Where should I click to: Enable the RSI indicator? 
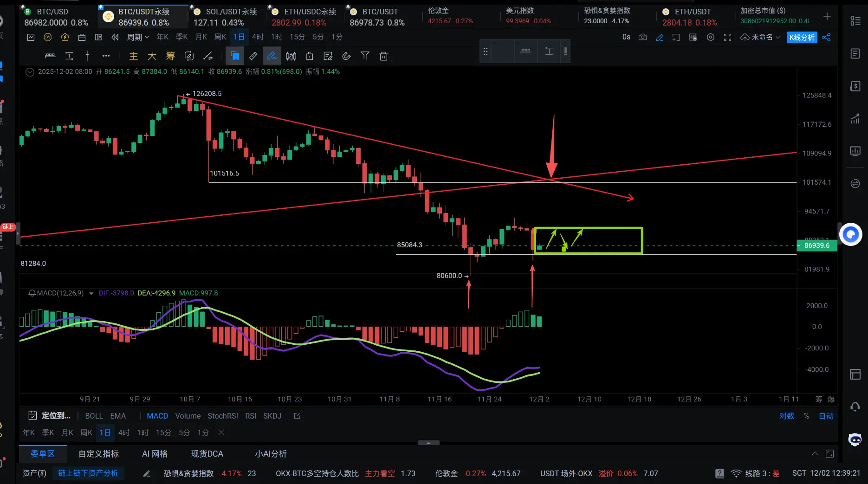point(251,416)
